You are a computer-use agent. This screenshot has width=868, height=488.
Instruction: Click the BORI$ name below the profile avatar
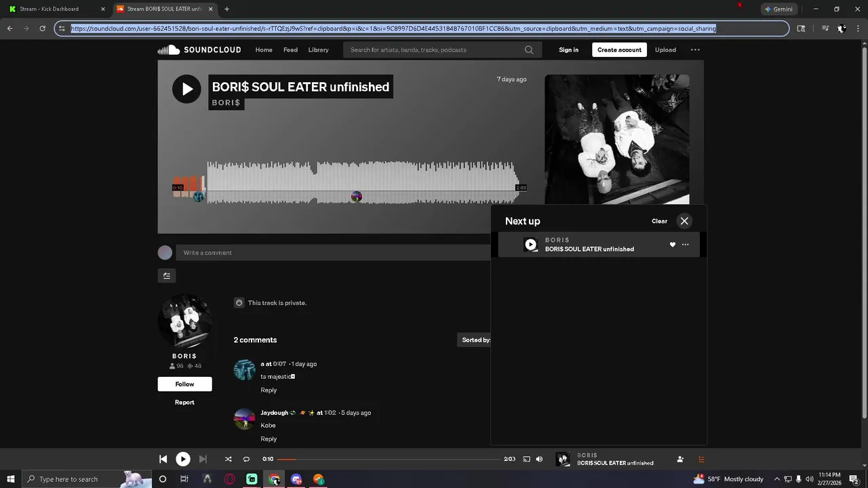click(x=184, y=356)
